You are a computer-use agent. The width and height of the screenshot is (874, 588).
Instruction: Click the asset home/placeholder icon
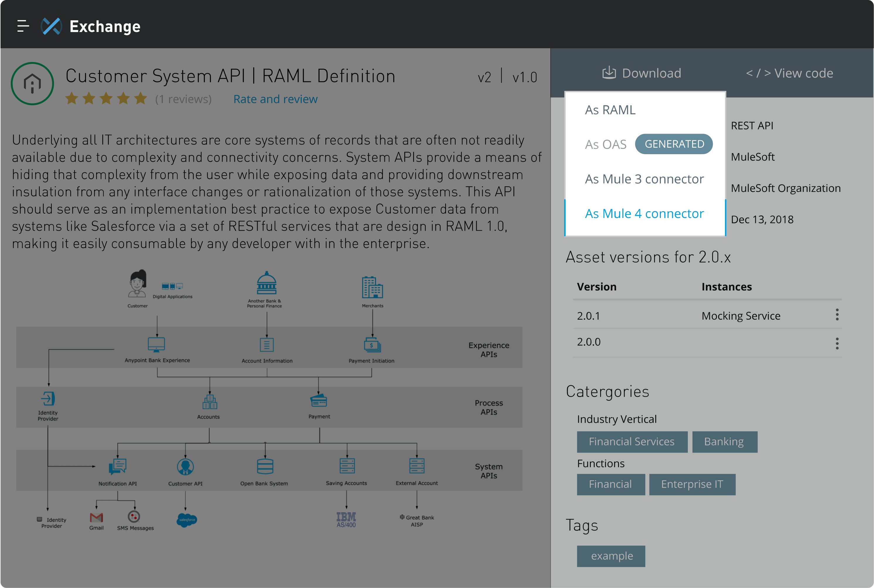click(32, 83)
